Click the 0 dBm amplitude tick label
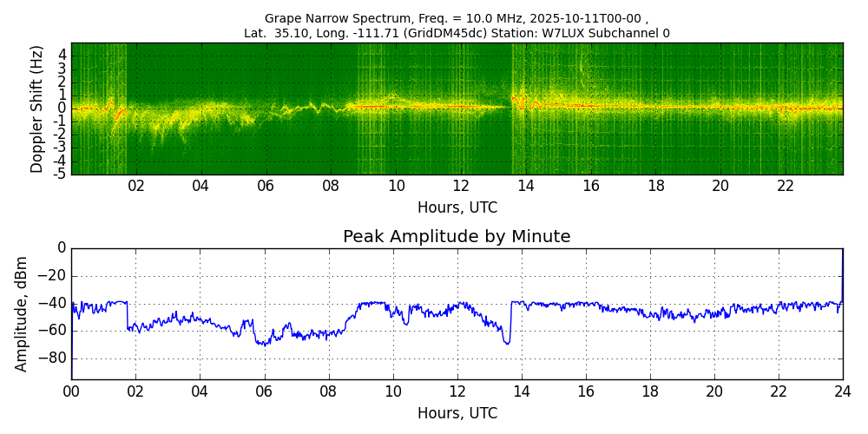Image resolution: width=868 pixels, height=434 pixels. pyautogui.click(x=62, y=248)
